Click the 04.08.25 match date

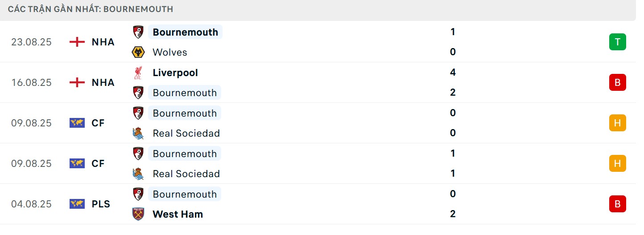pyautogui.click(x=31, y=204)
